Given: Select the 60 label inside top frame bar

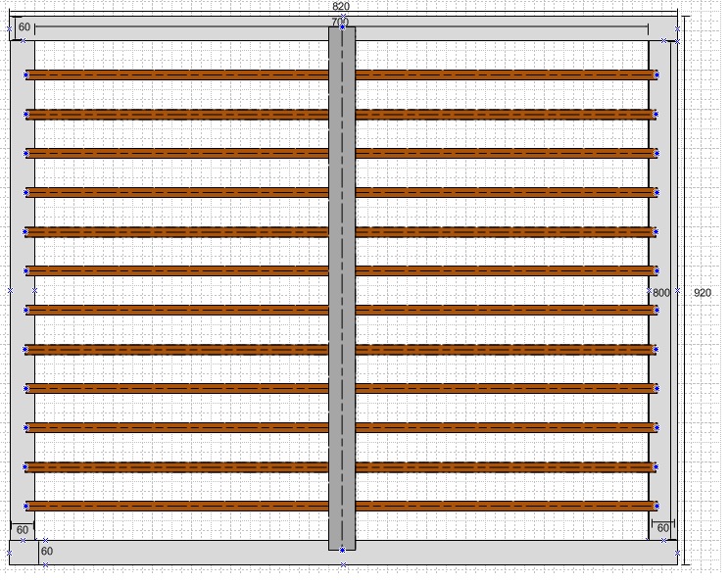Looking at the screenshot, I should (24, 26).
